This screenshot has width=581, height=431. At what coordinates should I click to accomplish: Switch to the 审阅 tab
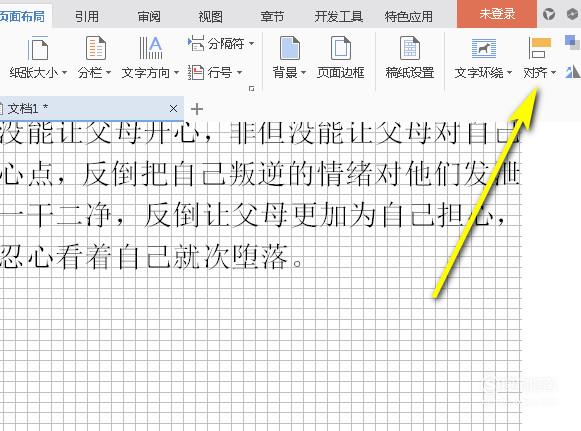(149, 16)
